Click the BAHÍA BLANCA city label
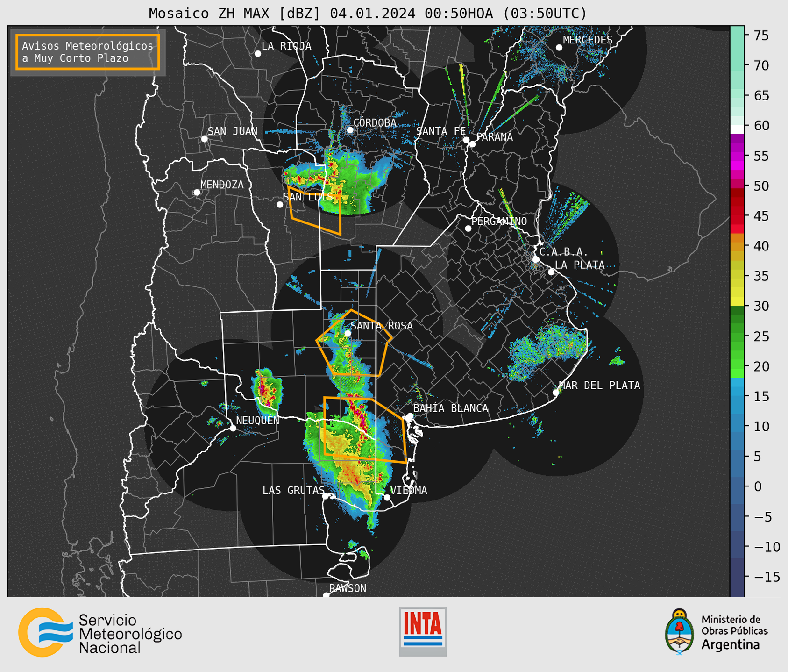788x672 pixels. (x=451, y=408)
